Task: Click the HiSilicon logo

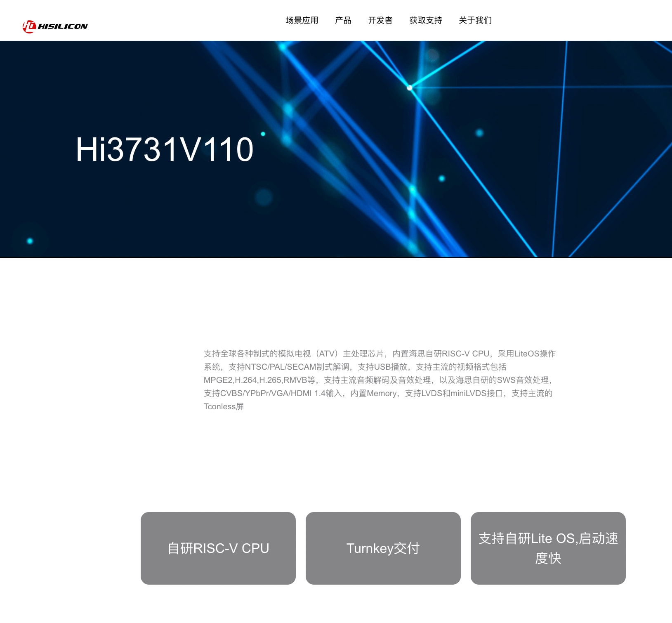Action: click(x=55, y=26)
